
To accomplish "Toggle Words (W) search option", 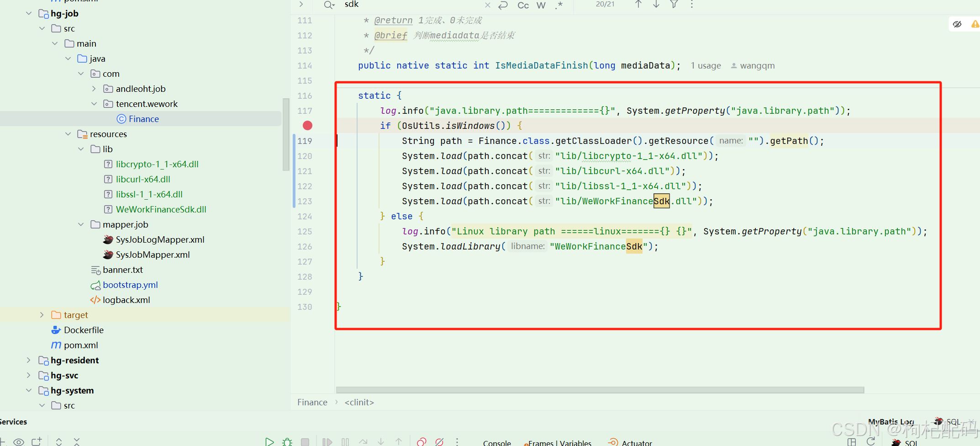I will point(541,5).
